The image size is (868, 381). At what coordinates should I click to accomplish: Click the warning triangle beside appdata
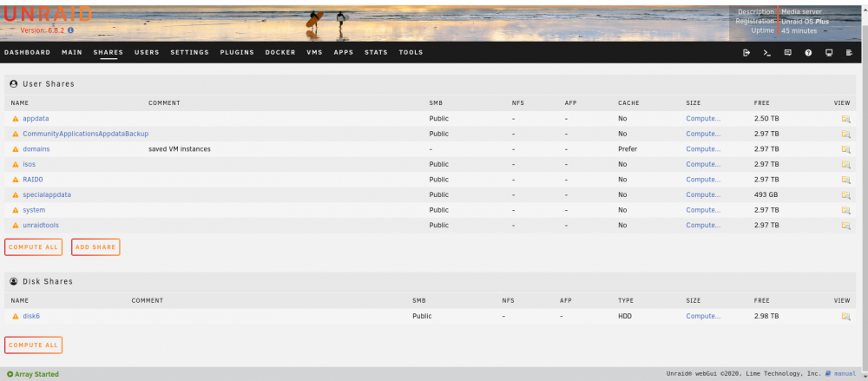(x=16, y=119)
